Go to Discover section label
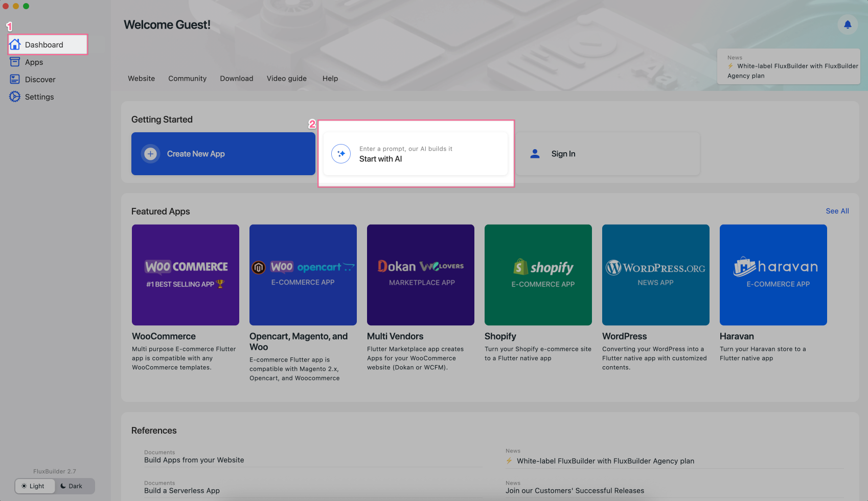The image size is (868, 501). (x=40, y=80)
